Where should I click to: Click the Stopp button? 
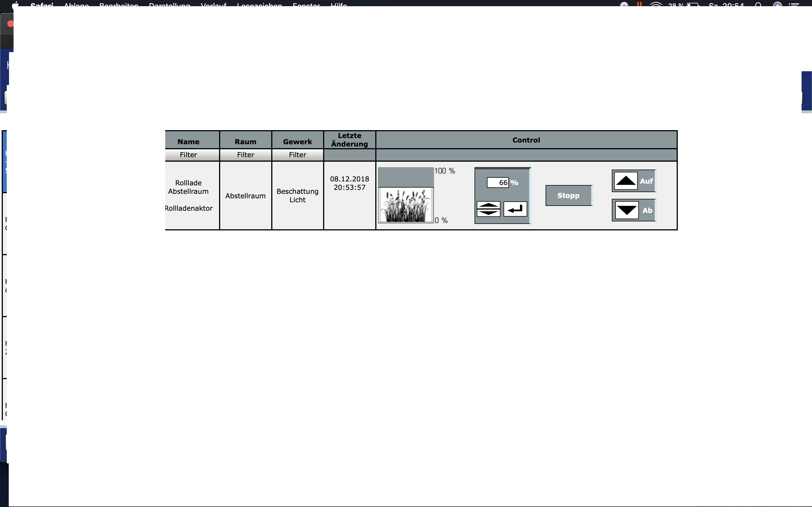point(568,195)
